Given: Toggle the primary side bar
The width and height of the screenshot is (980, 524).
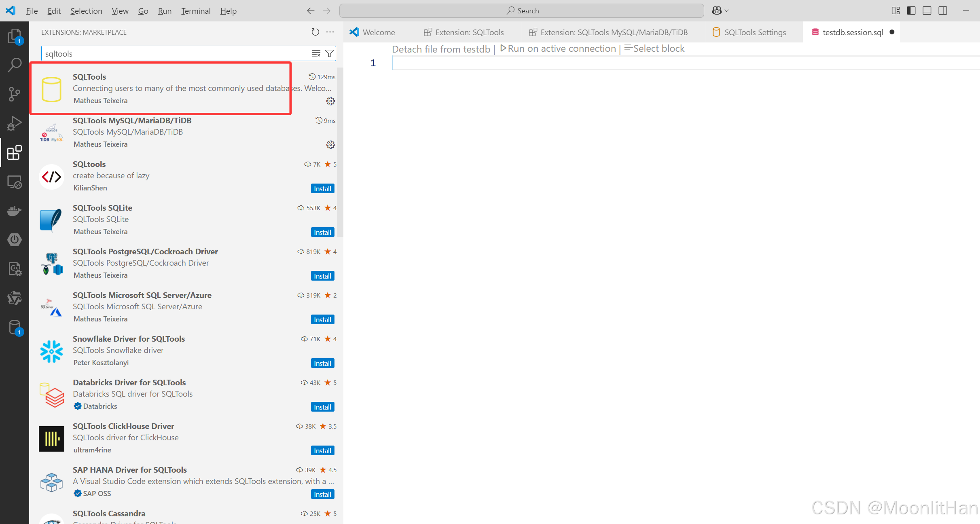Looking at the screenshot, I should (x=911, y=11).
